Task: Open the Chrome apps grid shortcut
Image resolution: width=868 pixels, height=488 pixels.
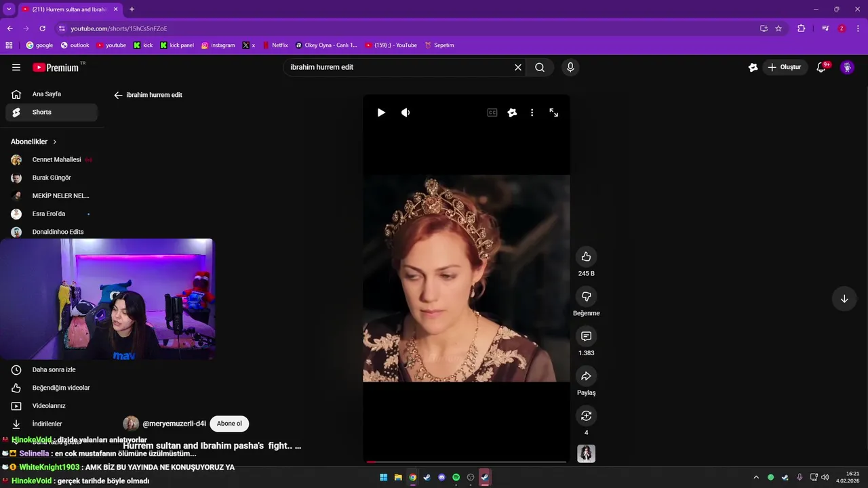Action: (x=9, y=45)
